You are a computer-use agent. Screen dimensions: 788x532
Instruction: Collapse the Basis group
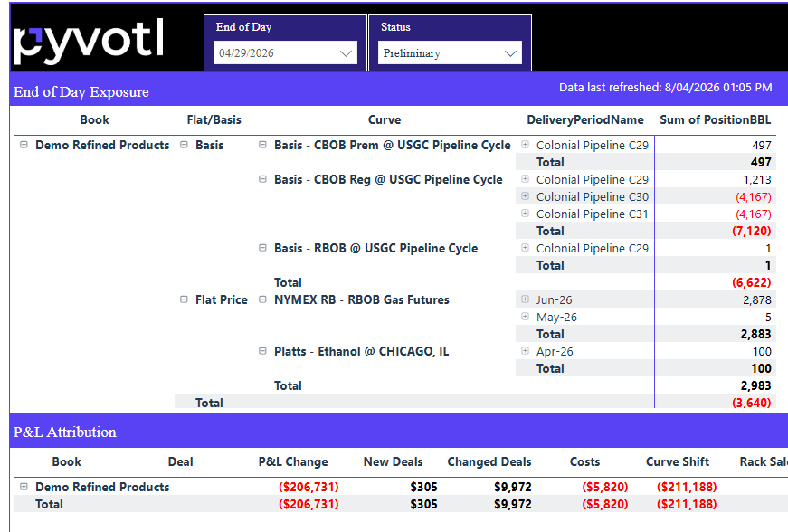point(184,145)
